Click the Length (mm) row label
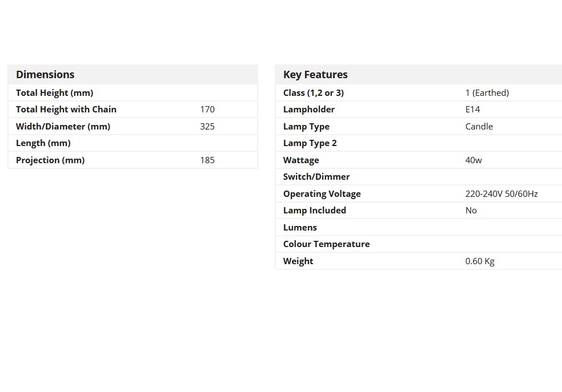Image resolution: width=562 pixels, height=392 pixels. [43, 143]
